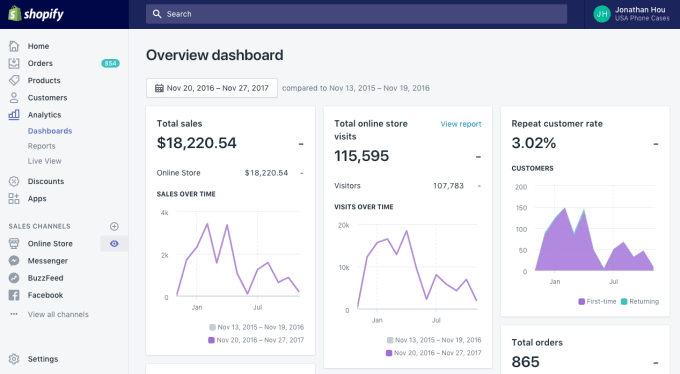Select the Dashboards submenu item
The width and height of the screenshot is (680, 374).
click(50, 131)
